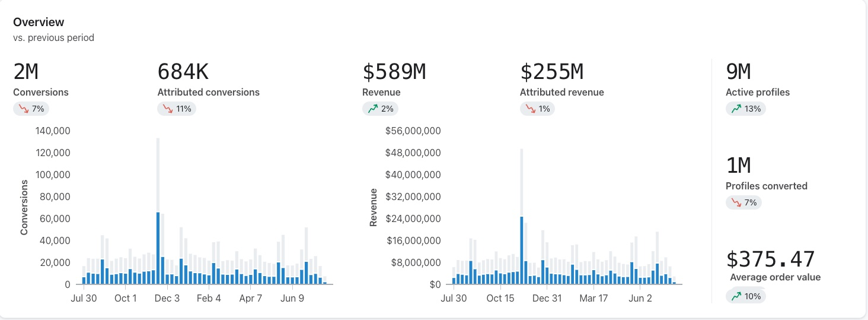Click the green arrow under Active profiles

click(736, 109)
